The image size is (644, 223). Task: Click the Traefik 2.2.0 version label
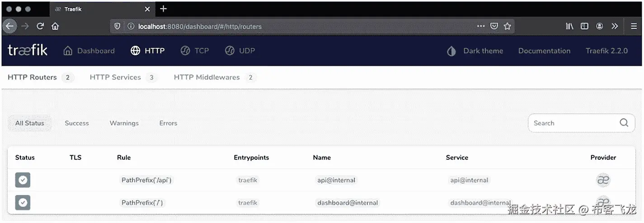[x=606, y=51]
